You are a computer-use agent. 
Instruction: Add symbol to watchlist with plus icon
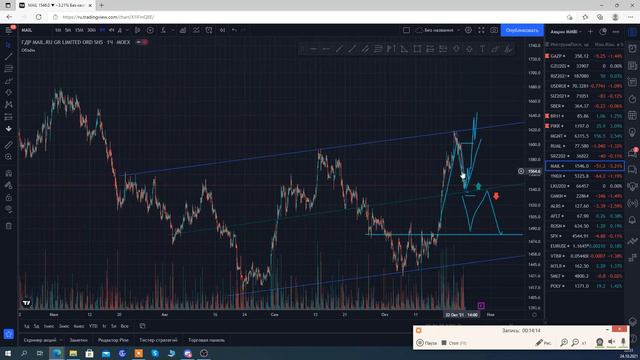(590, 31)
